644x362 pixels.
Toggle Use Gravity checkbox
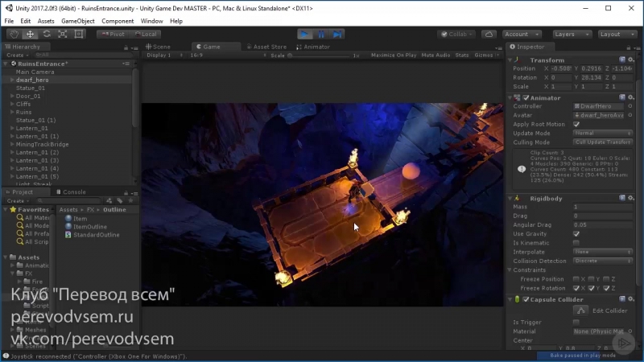tap(576, 234)
